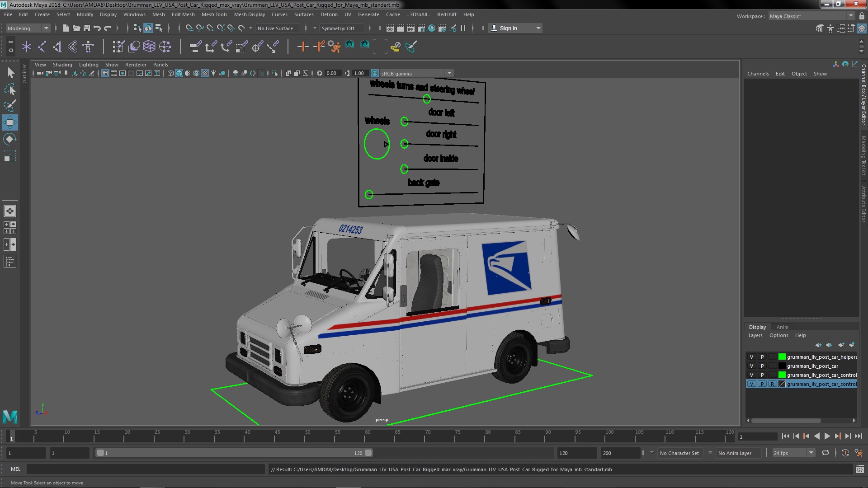This screenshot has width=868, height=488.
Task: Toggle visibility V of grumman_llv_post_car_helpers layer
Action: (x=752, y=357)
